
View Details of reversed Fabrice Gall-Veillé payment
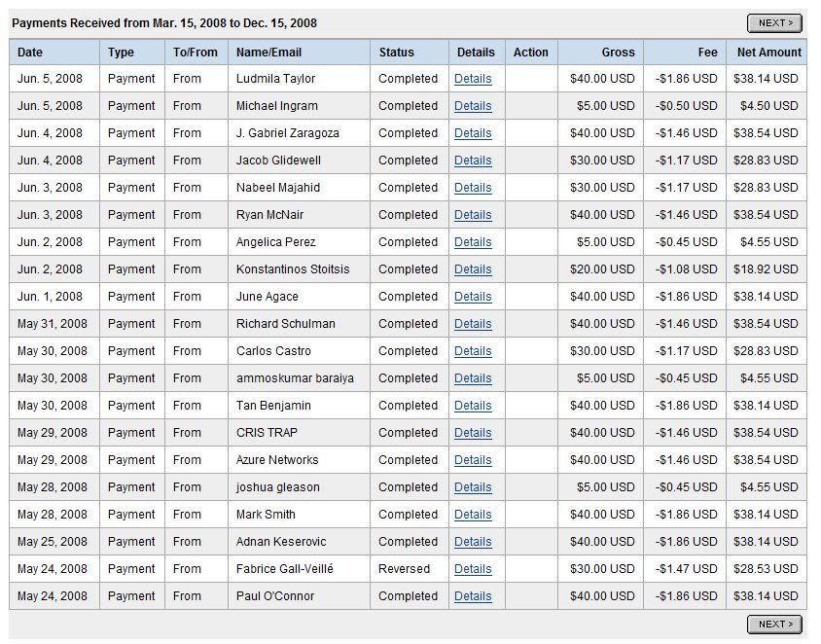click(x=473, y=569)
